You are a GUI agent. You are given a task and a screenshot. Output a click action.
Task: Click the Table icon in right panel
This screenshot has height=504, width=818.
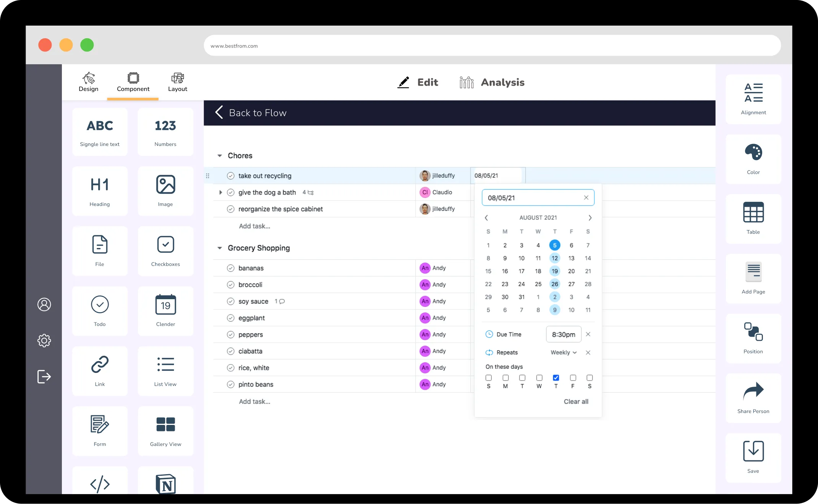tap(753, 212)
